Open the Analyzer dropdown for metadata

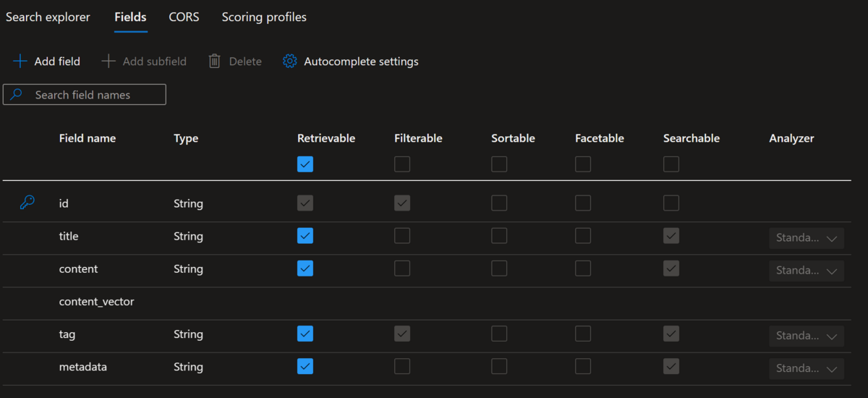(x=806, y=368)
